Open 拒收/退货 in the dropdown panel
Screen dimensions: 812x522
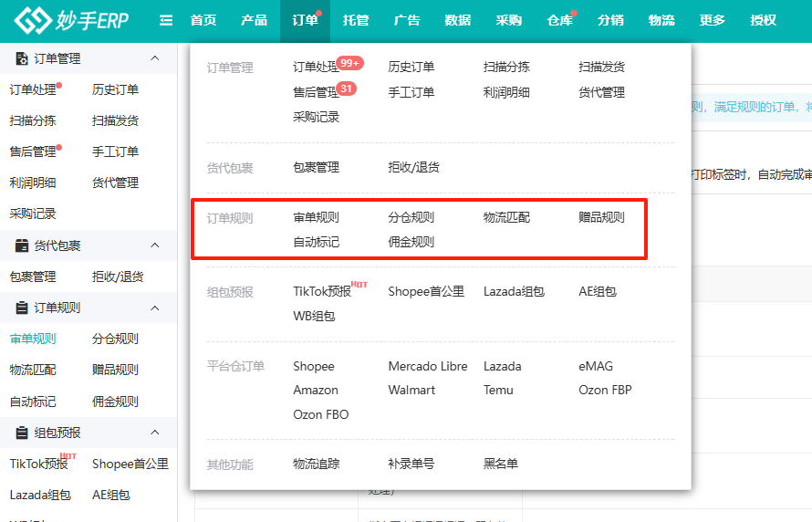point(414,167)
